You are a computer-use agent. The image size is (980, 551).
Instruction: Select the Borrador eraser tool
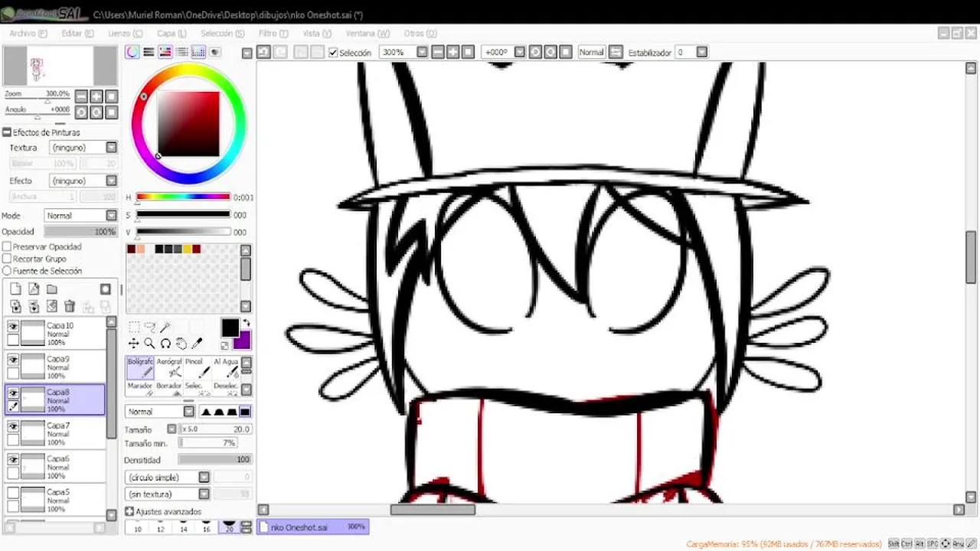tap(169, 387)
